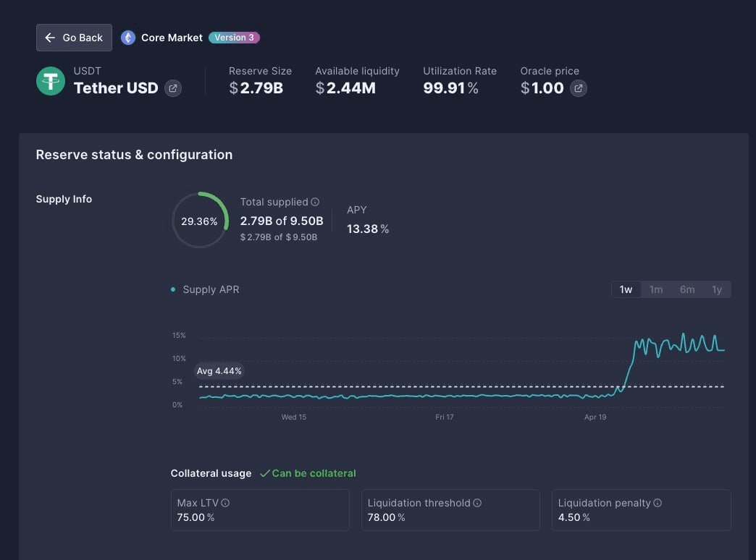Select the 1w chart time range
The height and width of the screenshot is (560, 756).
pos(626,289)
